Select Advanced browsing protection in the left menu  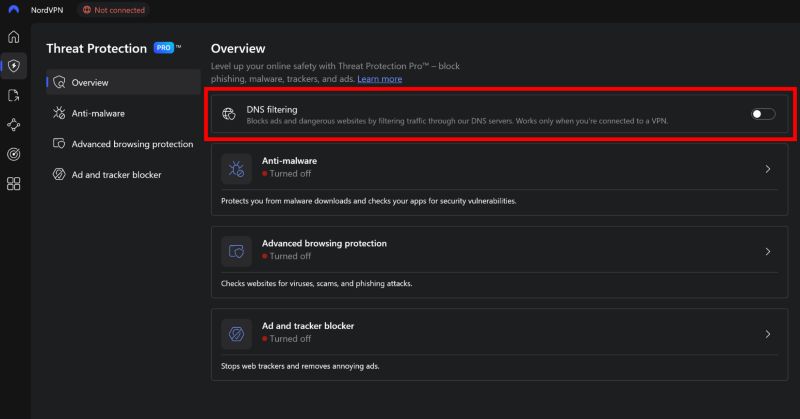point(123,144)
